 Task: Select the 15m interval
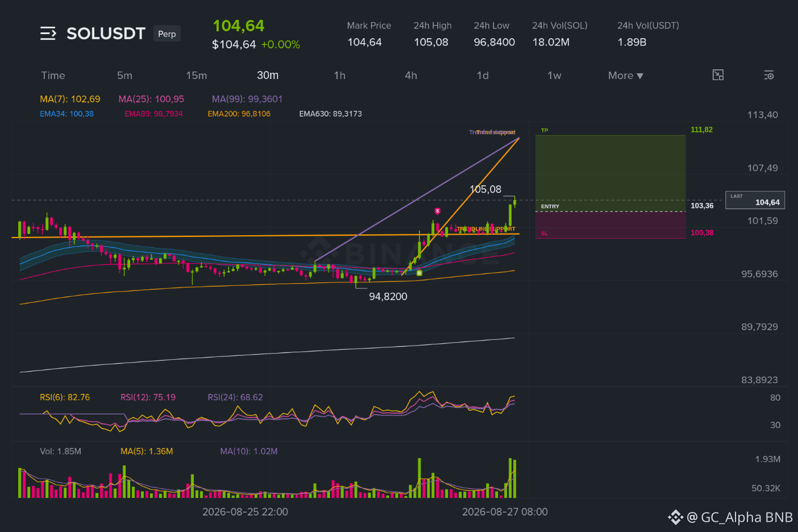pos(197,76)
